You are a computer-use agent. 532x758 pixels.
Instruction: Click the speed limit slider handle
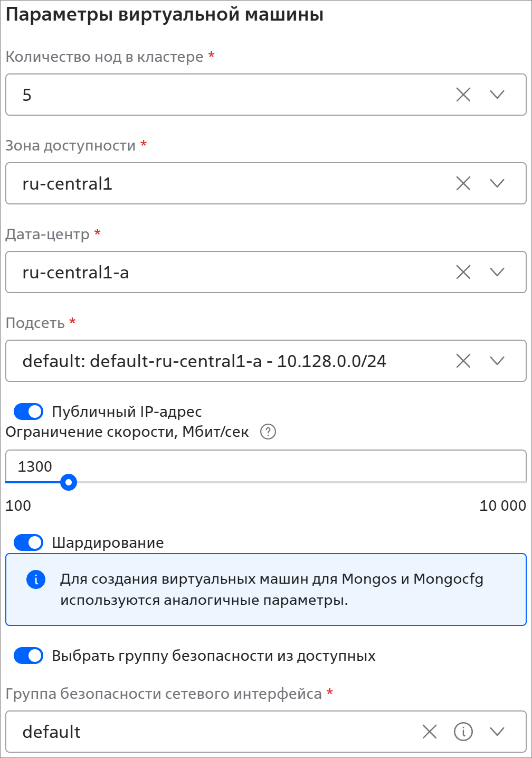[x=69, y=482]
